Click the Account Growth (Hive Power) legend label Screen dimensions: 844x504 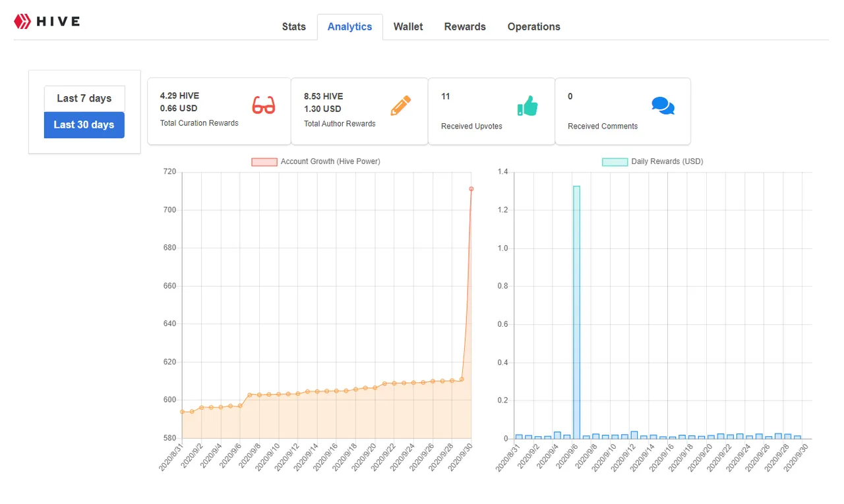pos(330,161)
